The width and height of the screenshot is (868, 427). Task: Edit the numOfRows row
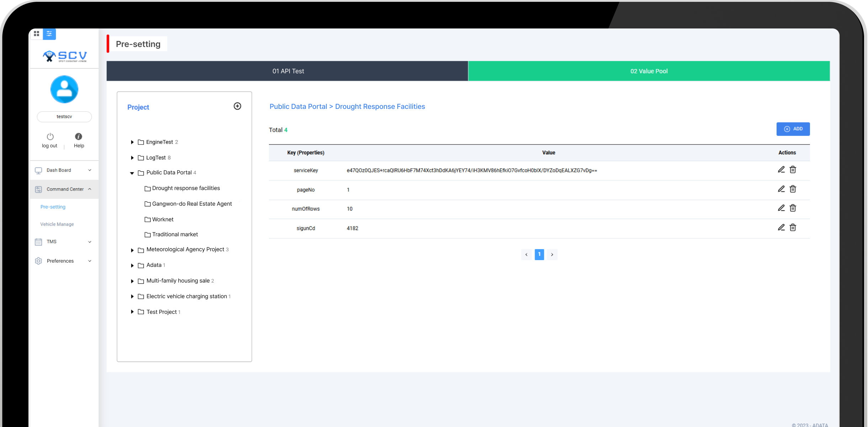(x=781, y=208)
